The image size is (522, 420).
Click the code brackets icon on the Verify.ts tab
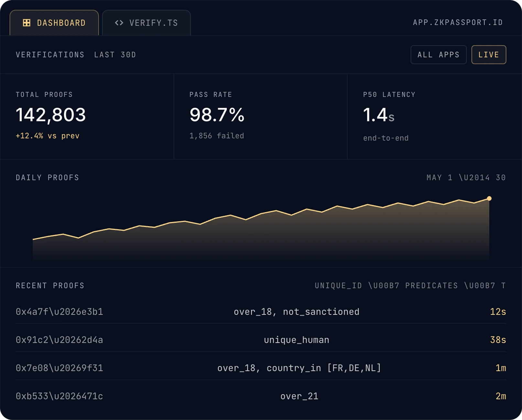(119, 23)
